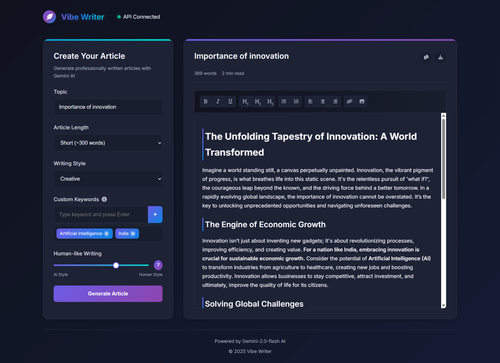Open the Article Length dropdown
Viewport: 500px width, 363px height.
point(108,143)
